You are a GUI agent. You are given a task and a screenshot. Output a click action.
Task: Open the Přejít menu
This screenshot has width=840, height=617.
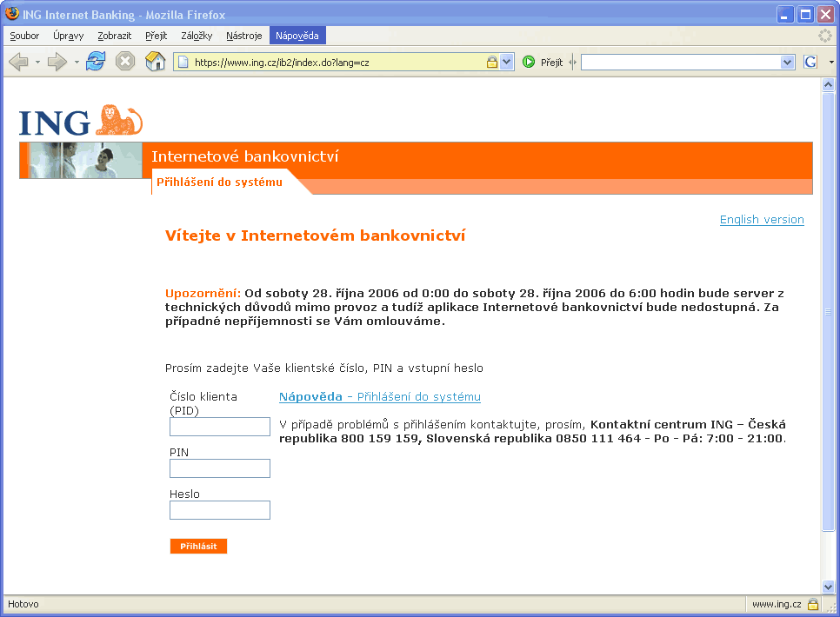coord(156,36)
